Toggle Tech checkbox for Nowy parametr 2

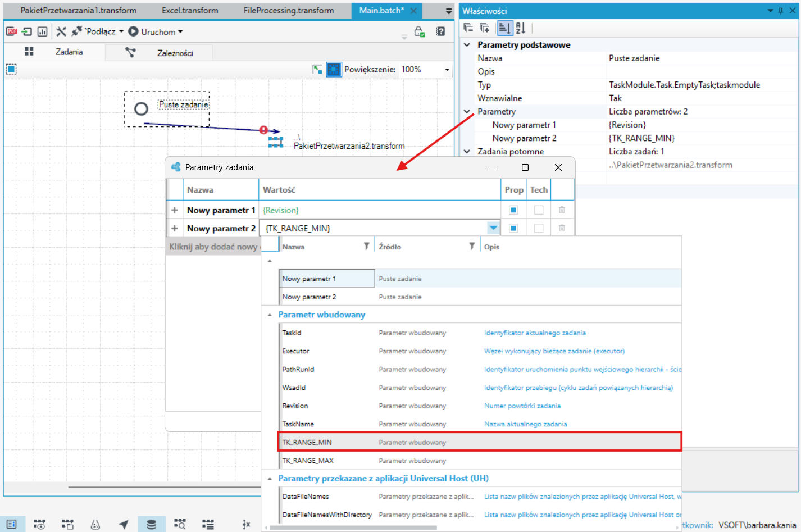[x=539, y=228]
